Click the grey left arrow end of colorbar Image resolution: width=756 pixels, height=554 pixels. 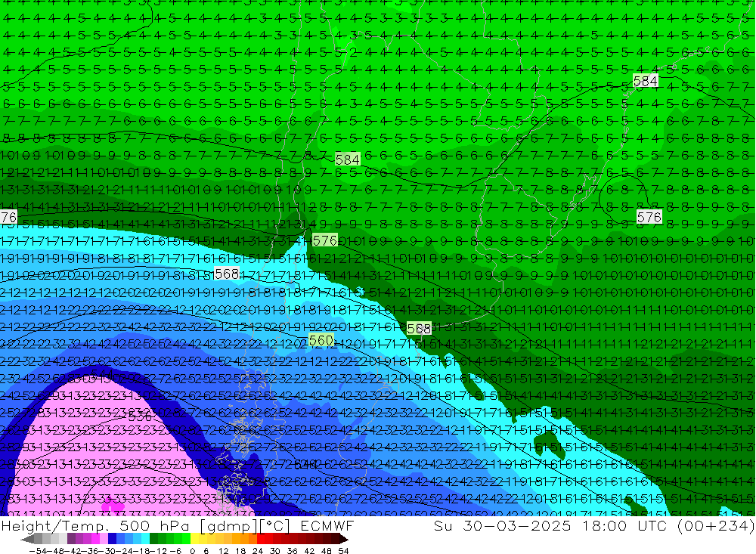click(26, 539)
